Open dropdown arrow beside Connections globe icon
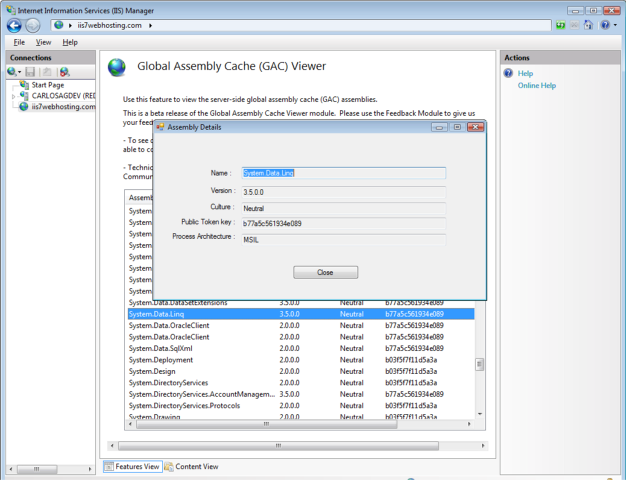Image resolution: width=626 pixels, height=480 pixels. (19, 72)
